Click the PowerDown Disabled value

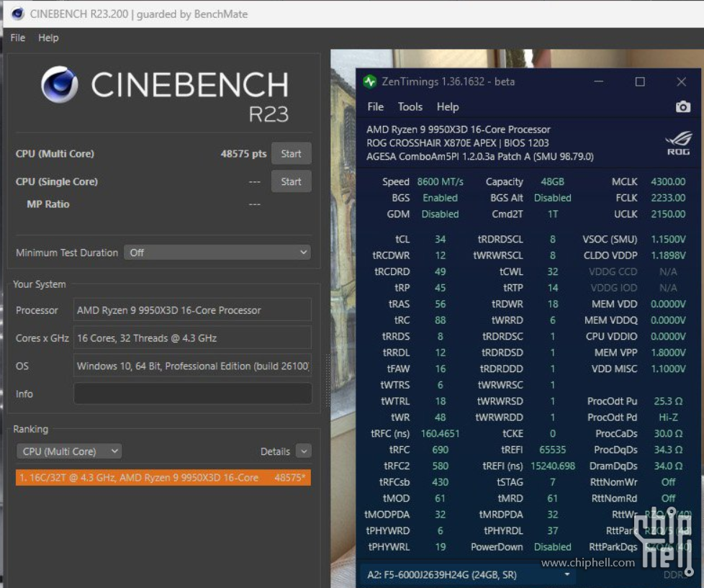tap(552, 547)
